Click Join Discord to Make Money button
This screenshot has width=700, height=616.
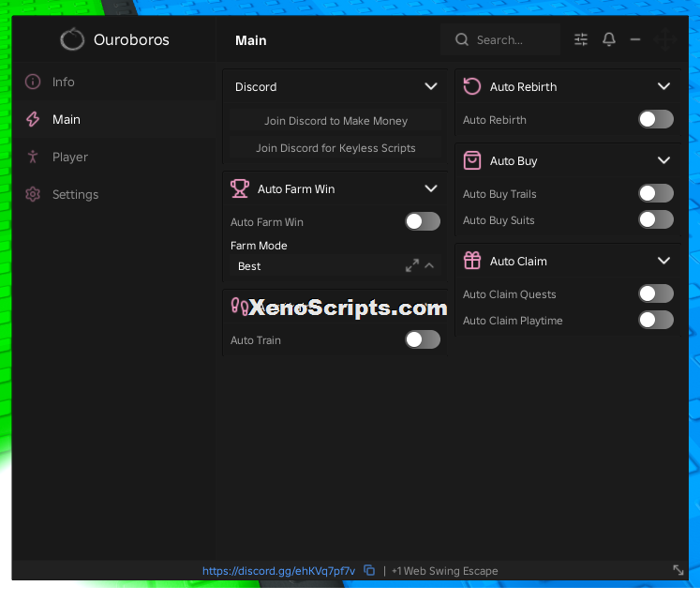(335, 121)
